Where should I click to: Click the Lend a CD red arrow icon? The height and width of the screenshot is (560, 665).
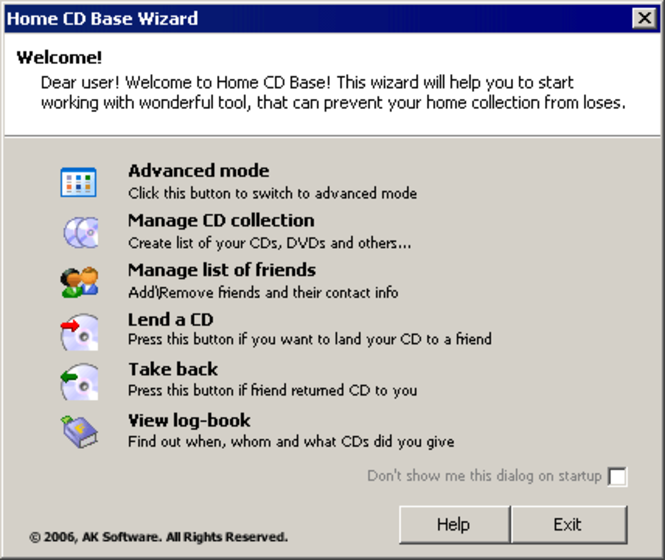click(79, 332)
